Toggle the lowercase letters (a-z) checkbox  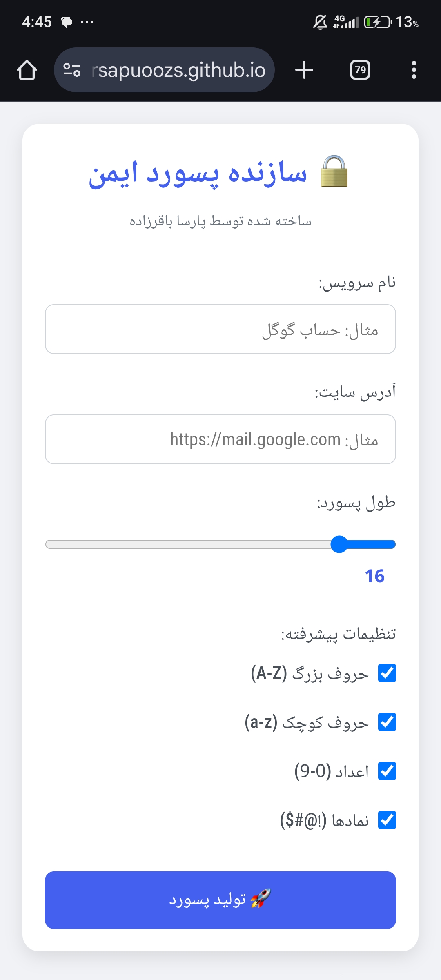pyautogui.click(x=387, y=722)
